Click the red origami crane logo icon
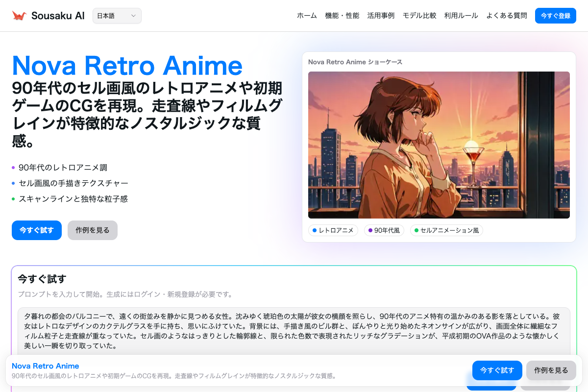The width and height of the screenshot is (588, 392). coord(20,15)
